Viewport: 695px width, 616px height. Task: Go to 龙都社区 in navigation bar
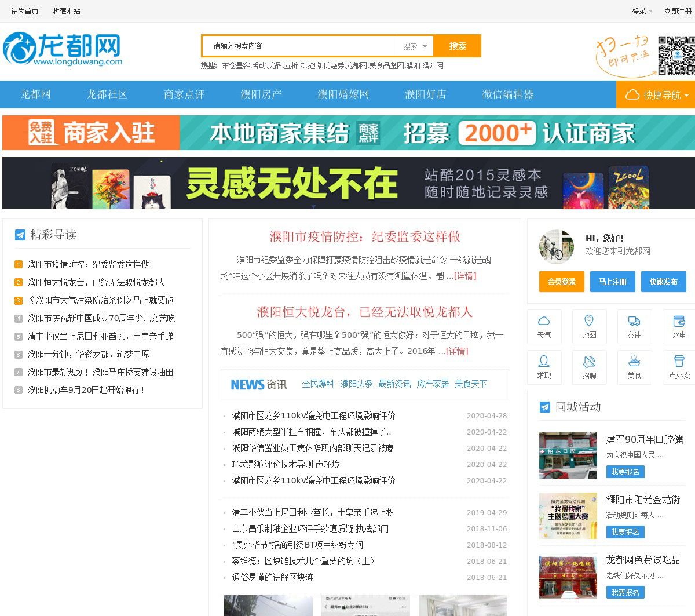(107, 94)
